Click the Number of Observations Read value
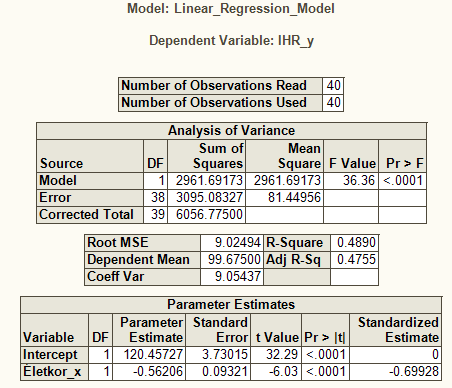The height and width of the screenshot is (388, 452). (333, 85)
